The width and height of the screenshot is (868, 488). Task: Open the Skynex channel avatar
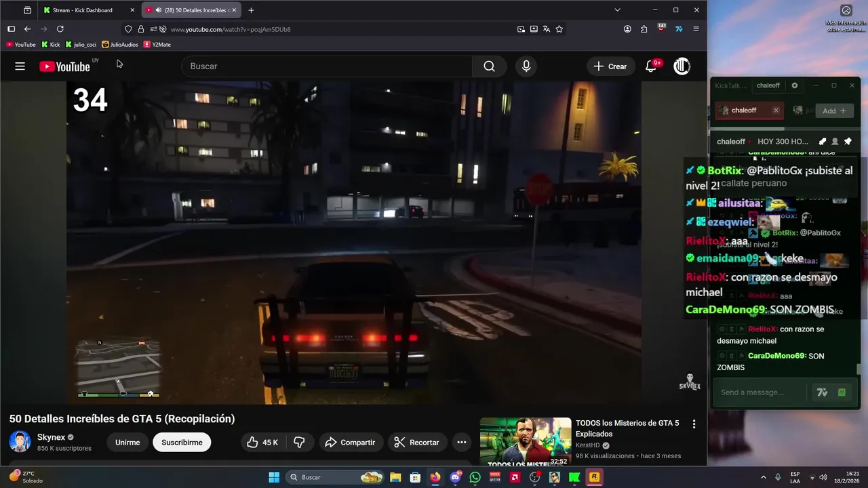tap(20, 442)
